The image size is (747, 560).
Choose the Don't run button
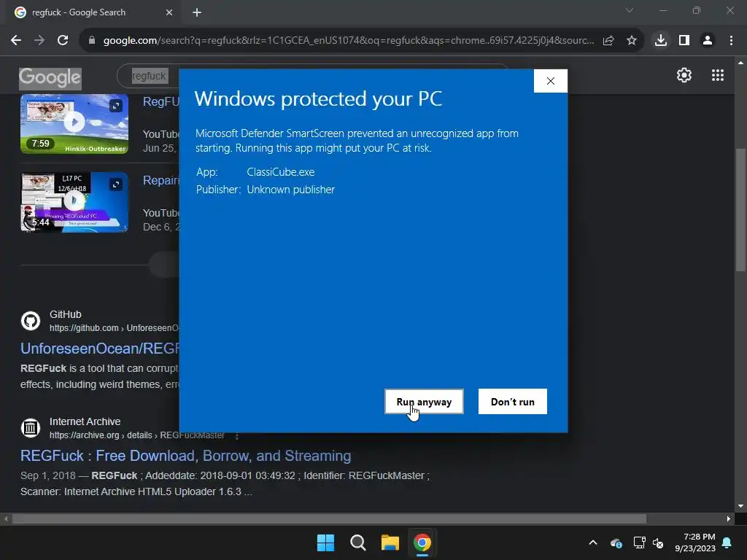[513, 402]
